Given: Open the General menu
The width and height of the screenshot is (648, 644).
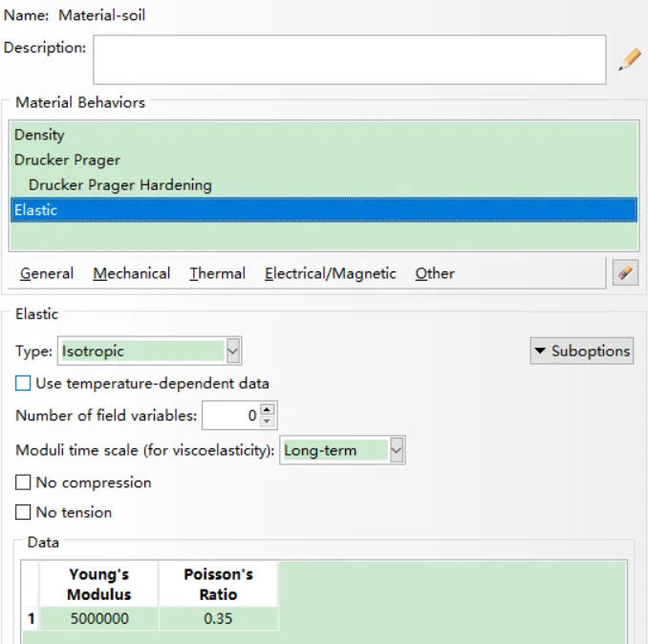Looking at the screenshot, I should 47,273.
